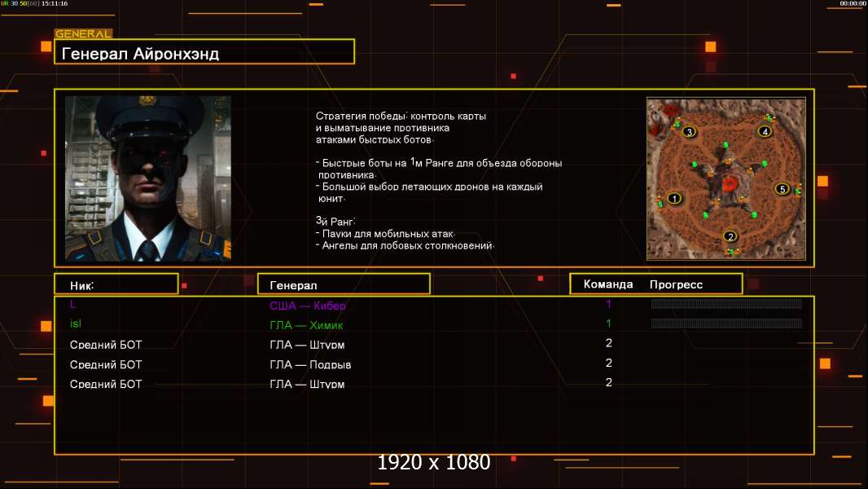Click ГЛА — Подрыв general entry
Viewport: 868px width, 489px height.
[x=310, y=365]
